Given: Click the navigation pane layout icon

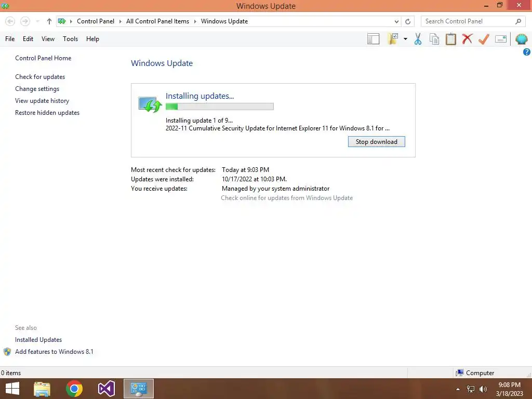Looking at the screenshot, I should click(x=373, y=39).
